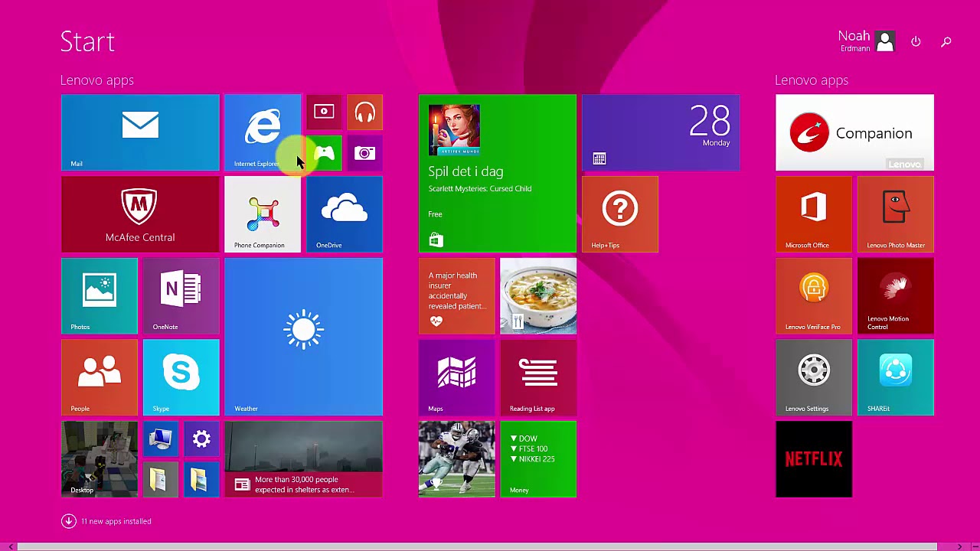This screenshot has width=980, height=551.
Task: Open PC settings gear tile
Action: [201, 439]
